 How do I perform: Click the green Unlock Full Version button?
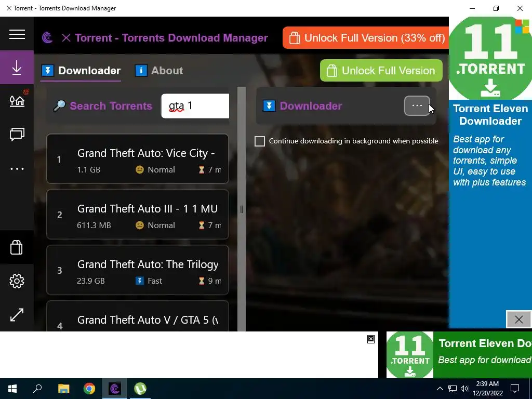coord(381,71)
